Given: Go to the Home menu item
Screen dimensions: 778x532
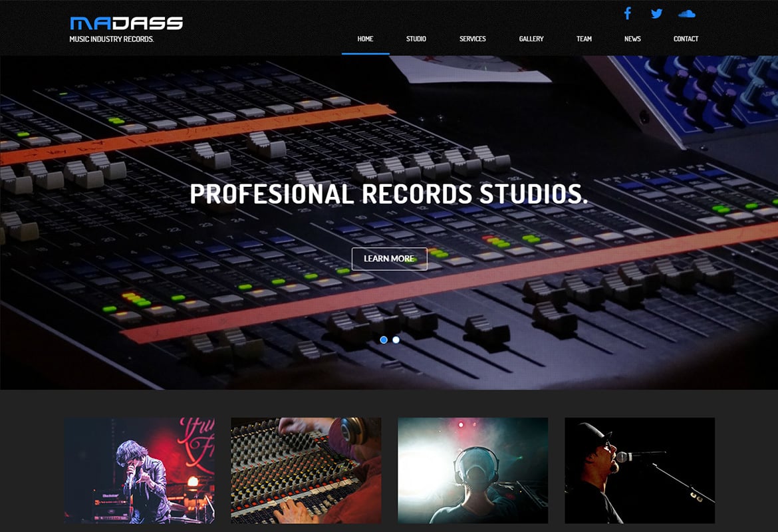Looking at the screenshot, I should [x=365, y=39].
